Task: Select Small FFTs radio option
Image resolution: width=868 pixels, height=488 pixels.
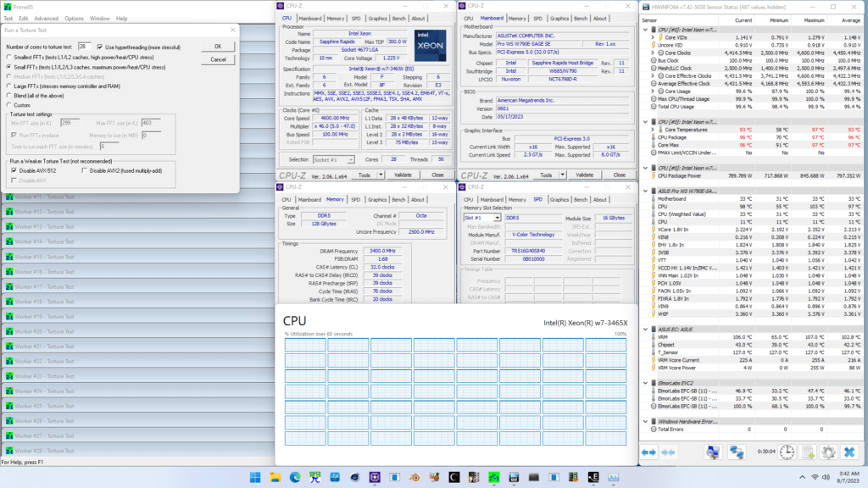Action: pyautogui.click(x=8, y=67)
